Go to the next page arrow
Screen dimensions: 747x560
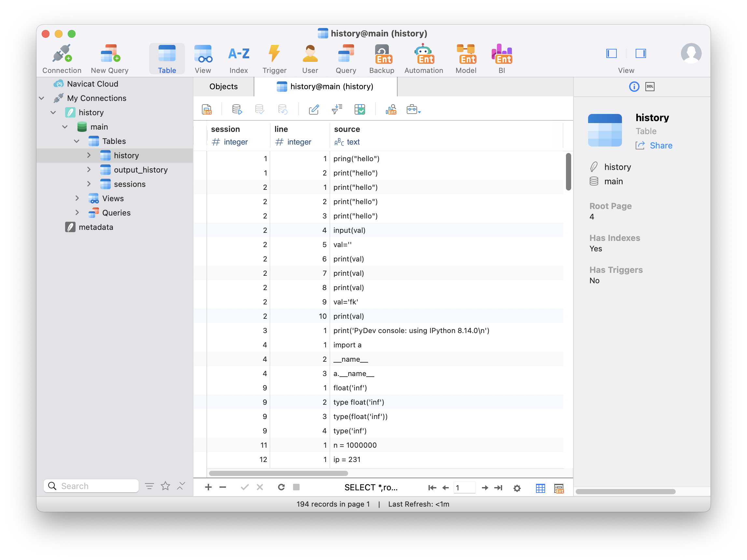[485, 488]
